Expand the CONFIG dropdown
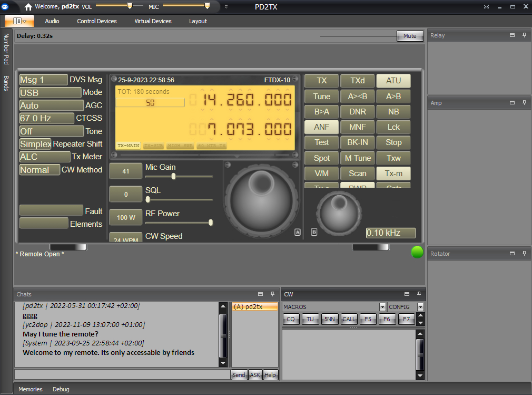Viewport: 532px width, 395px height. (x=420, y=307)
